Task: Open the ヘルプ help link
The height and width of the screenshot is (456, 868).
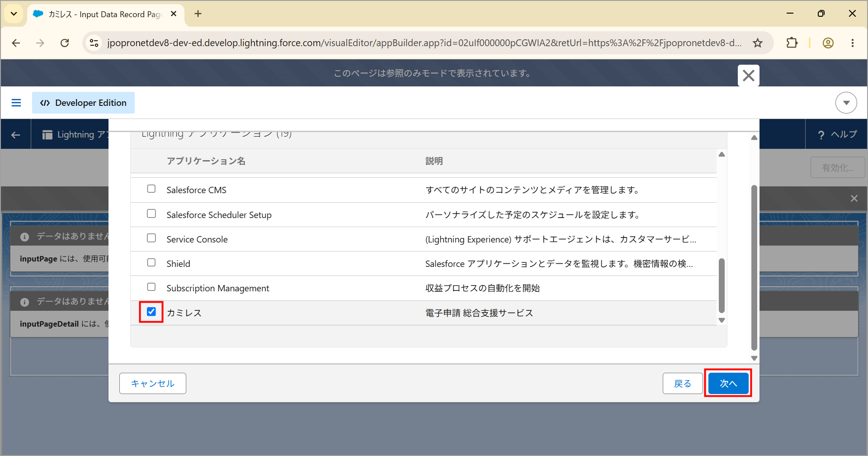Action: [x=837, y=134]
